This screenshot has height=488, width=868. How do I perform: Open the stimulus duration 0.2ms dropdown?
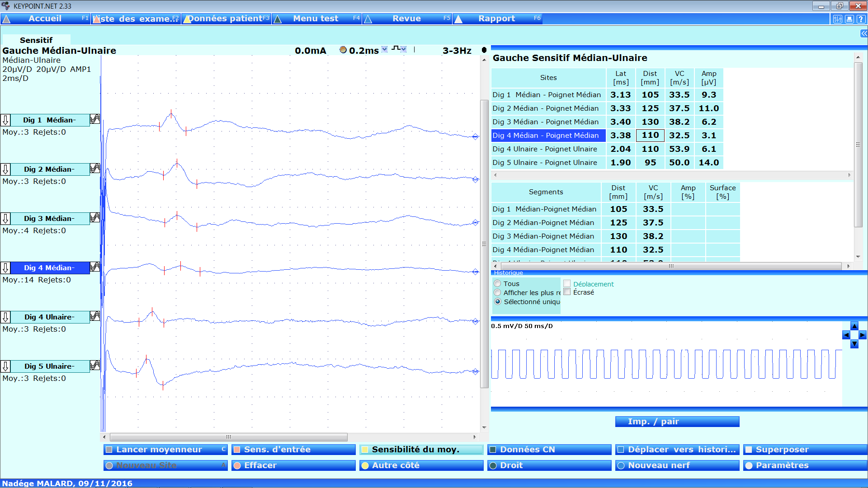click(385, 49)
